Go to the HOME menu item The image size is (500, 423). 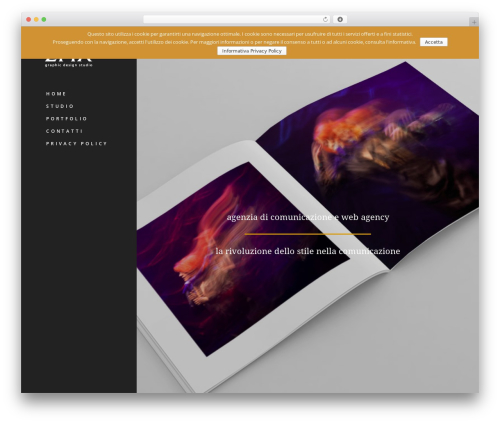click(x=56, y=94)
